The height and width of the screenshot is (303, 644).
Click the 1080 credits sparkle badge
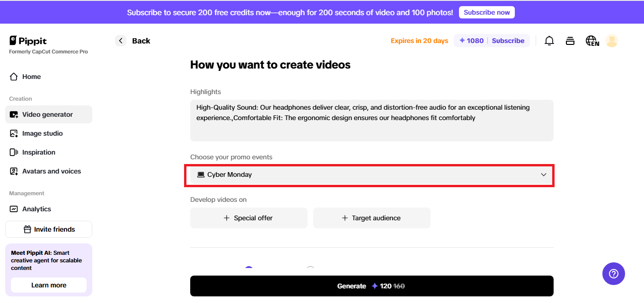(x=471, y=41)
